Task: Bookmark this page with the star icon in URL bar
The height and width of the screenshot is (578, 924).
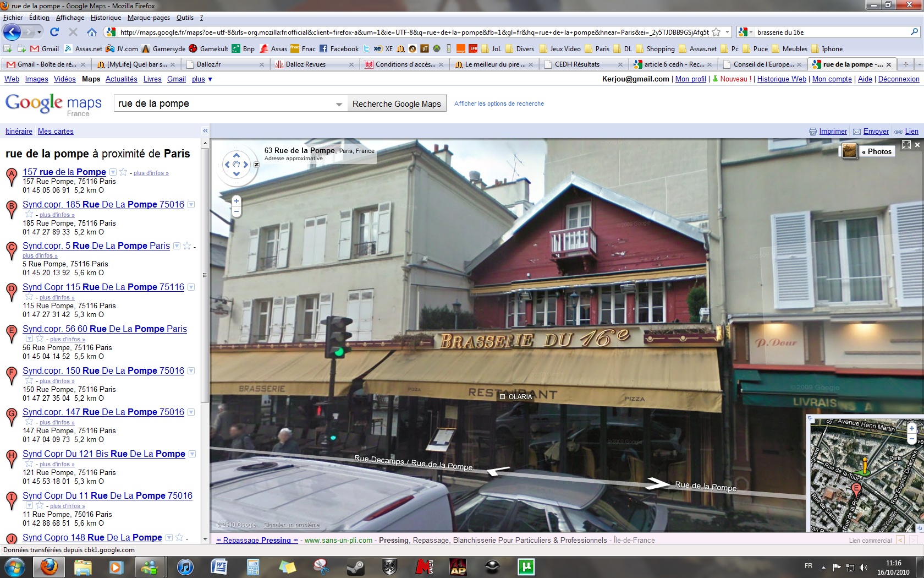Action: [716, 32]
